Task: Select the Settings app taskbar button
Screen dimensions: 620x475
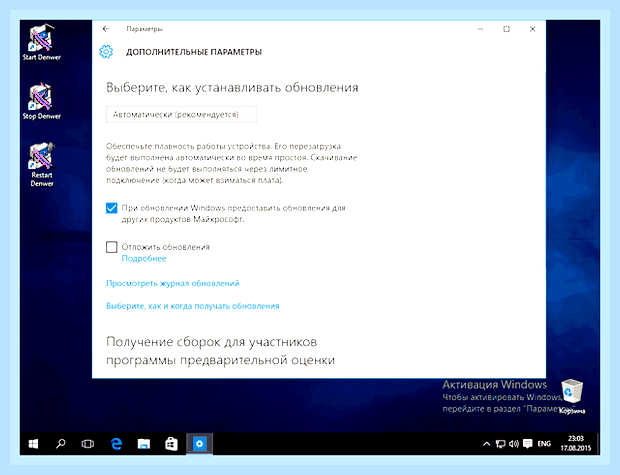Action: (200, 444)
